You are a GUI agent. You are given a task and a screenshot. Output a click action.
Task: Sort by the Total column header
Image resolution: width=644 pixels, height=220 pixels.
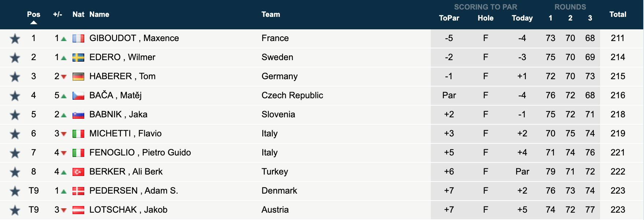(x=618, y=14)
